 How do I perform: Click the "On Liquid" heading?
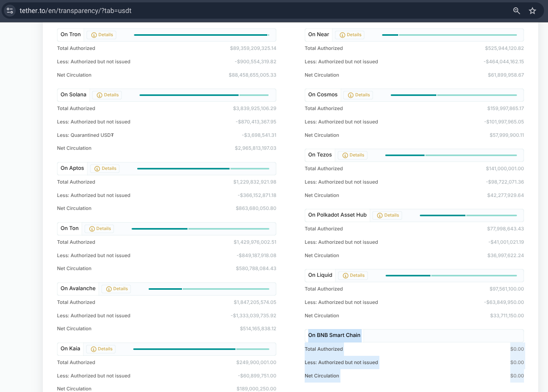click(320, 275)
